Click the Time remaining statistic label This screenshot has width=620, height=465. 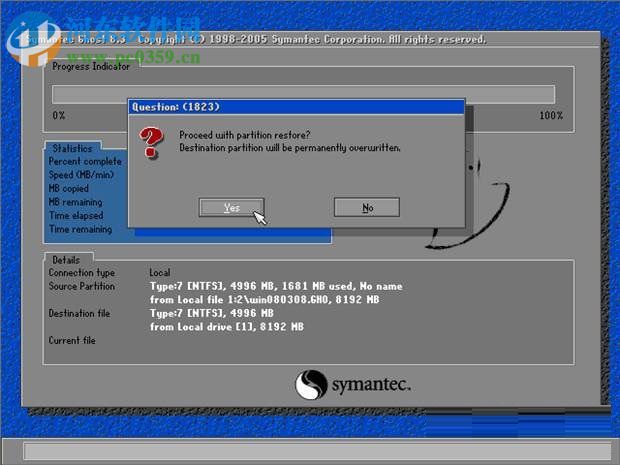[80, 229]
